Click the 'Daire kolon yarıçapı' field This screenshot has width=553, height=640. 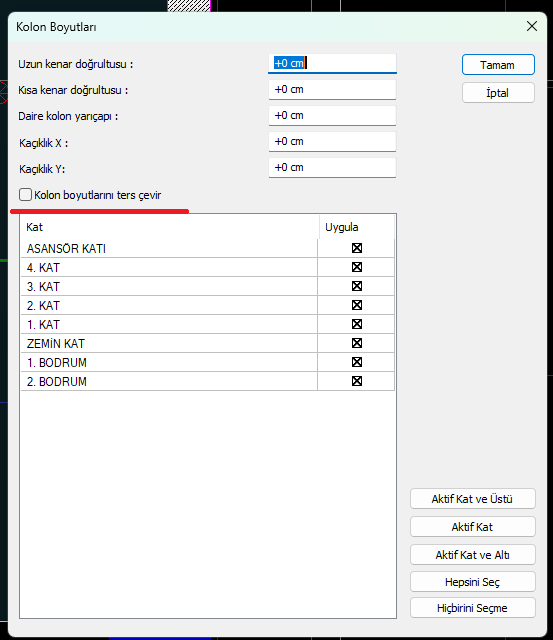pyautogui.click(x=332, y=116)
